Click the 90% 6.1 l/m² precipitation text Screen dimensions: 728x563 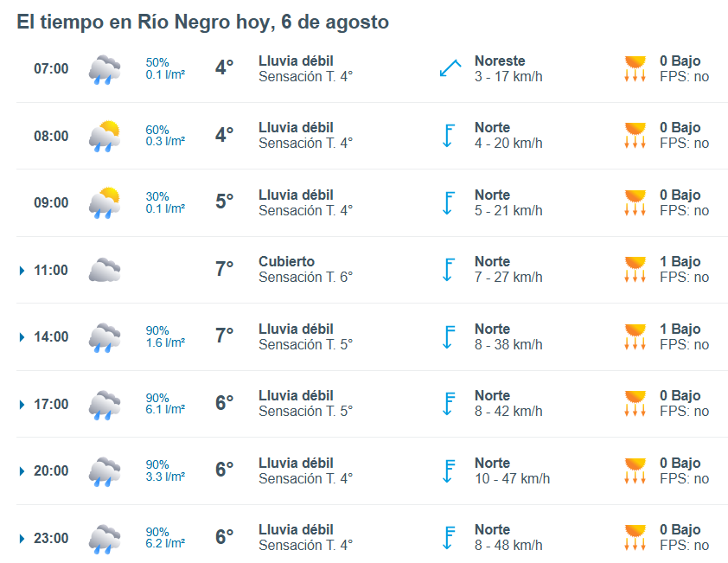(x=165, y=404)
